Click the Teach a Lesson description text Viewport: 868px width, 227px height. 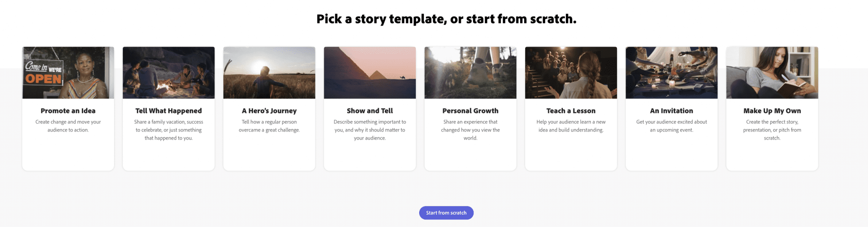pos(571,126)
